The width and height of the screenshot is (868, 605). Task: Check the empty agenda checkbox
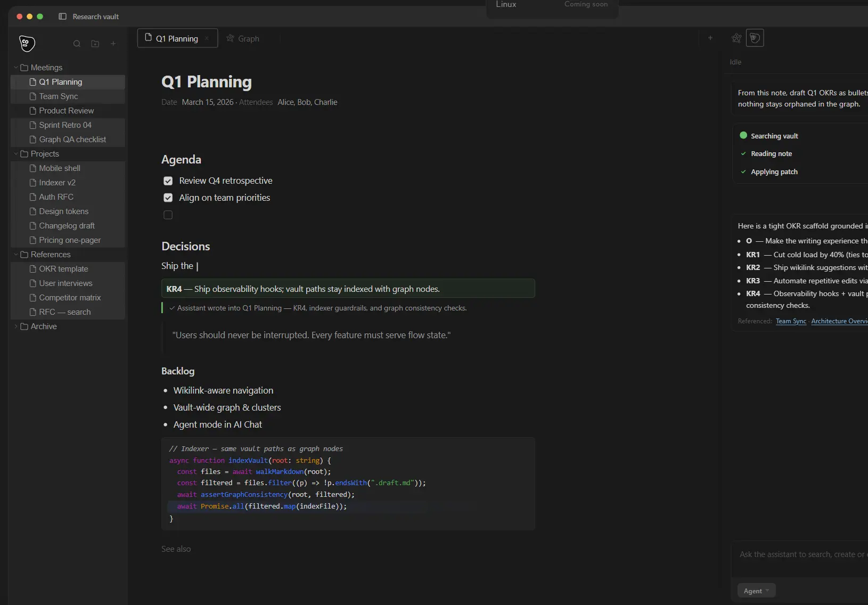[x=168, y=215]
